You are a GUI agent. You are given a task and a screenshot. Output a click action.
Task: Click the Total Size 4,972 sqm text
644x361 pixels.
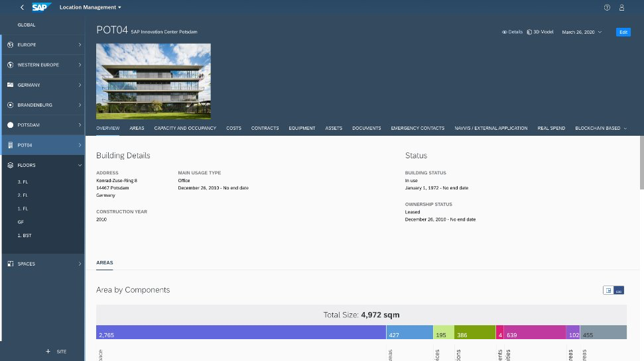pyautogui.click(x=361, y=315)
